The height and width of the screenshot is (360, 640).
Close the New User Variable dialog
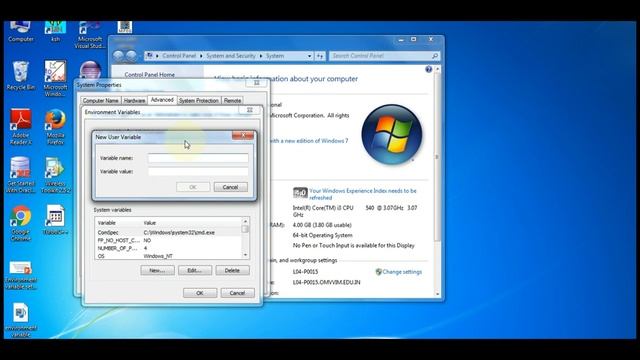243,135
